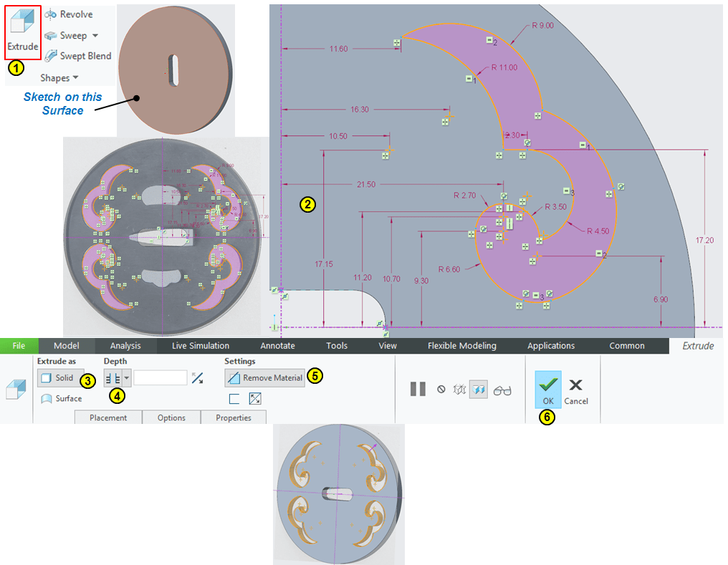This screenshot has width=728, height=565.
Task: Flip the depth direction icon
Action: (x=197, y=378)
